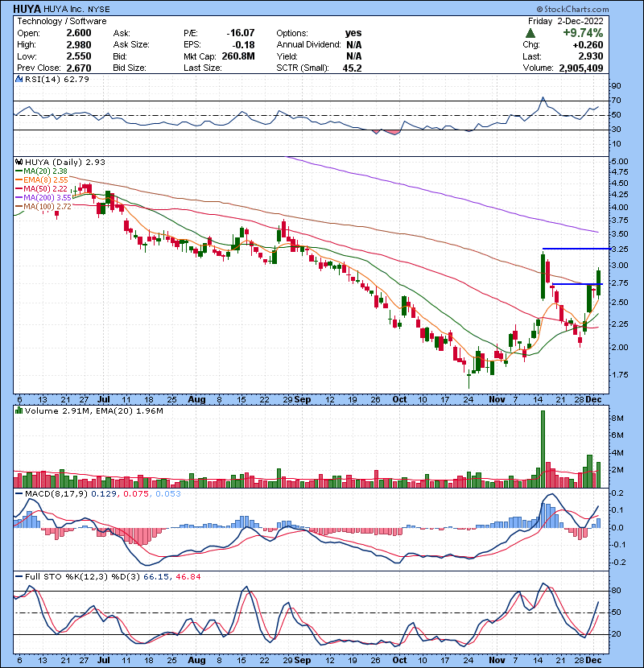
Task: Click the 'EMA(8) 2.55' legend entry
Action: [46, 180]
